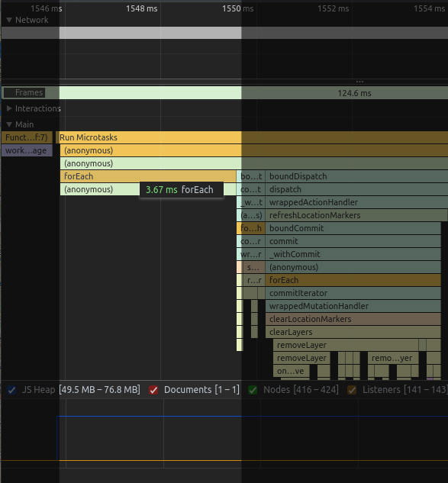Select the commitIterator call bar
The image size is (448, 483).
click(x=353, y=293)
